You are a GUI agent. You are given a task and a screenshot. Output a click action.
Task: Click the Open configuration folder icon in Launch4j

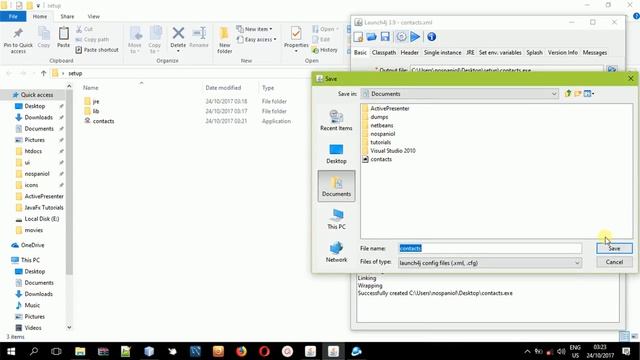371,37
